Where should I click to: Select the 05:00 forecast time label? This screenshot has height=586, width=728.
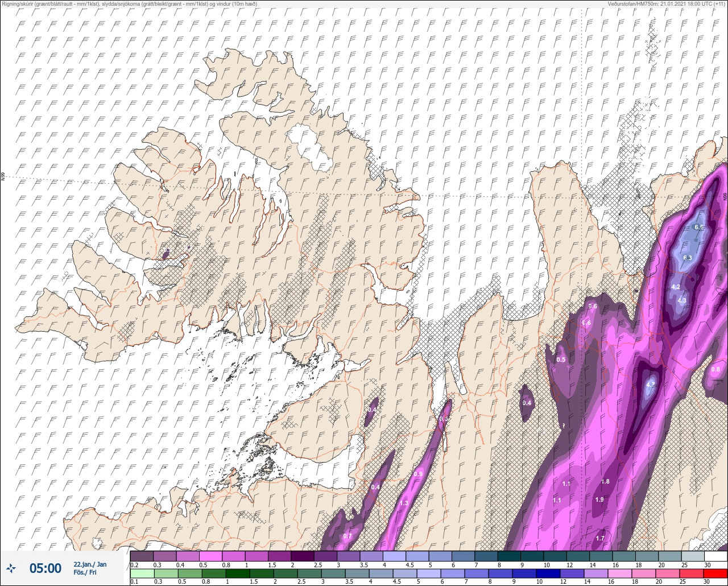pos(45,568)
